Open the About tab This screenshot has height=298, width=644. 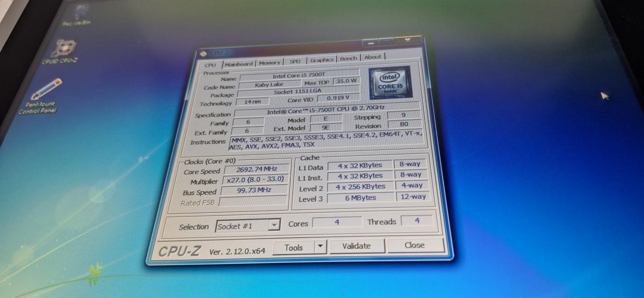tap(373, 57)
